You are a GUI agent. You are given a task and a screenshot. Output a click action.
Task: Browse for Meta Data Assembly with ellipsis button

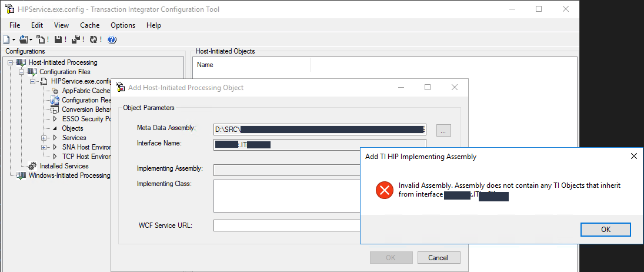click(443, 131)
